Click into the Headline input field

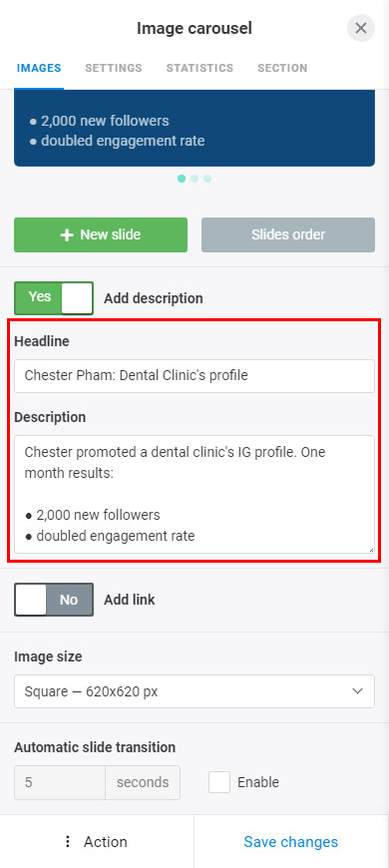(194, 376)
